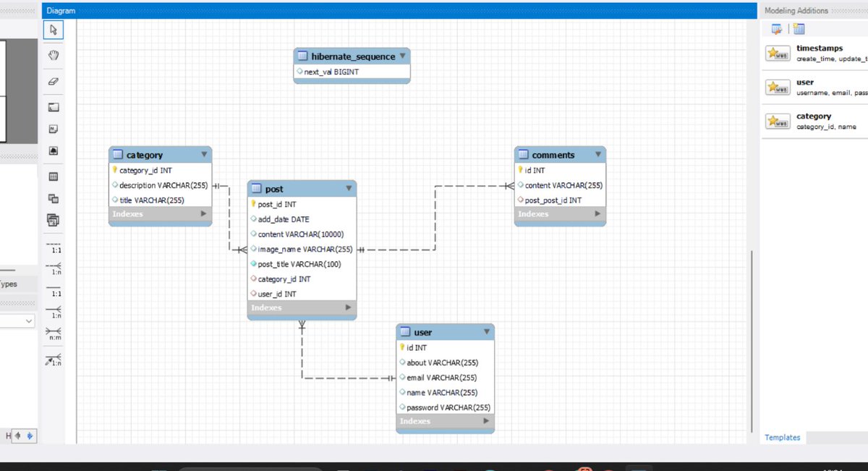Viewport: 868px width, 471px height.
Task: Open the Types tab in left panel
Action: 9,284
